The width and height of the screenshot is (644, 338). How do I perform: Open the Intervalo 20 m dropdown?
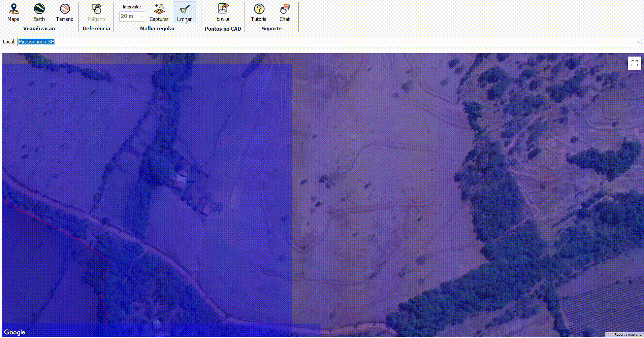click(132, 16)
